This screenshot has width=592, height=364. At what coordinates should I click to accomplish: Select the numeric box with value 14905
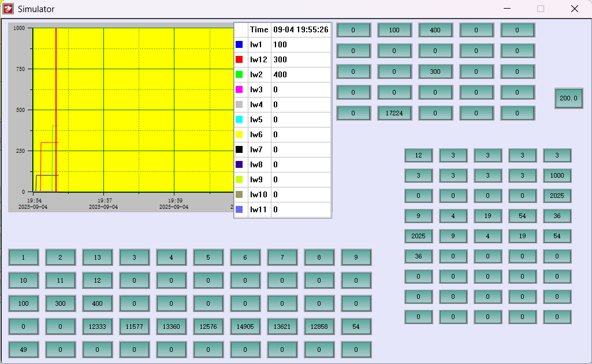tap(245, 327)
